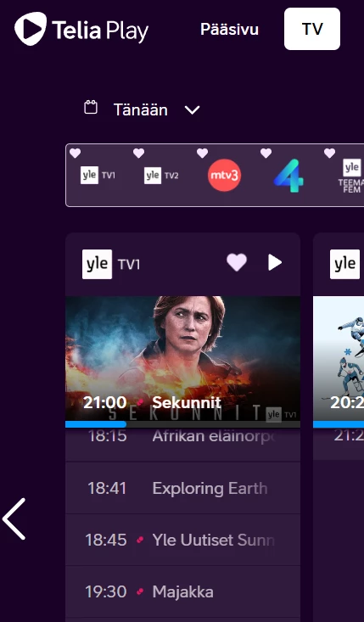Go to previous channels with left arrow
The width and height of the screenshot is (364, 622).
pyautogui.click(x=14, y=518)
